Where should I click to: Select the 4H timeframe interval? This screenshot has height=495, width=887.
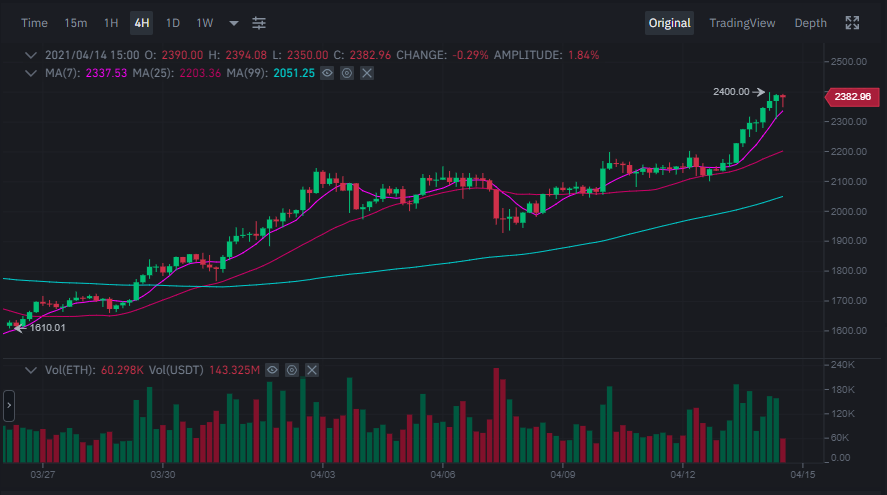coord(142,23)
